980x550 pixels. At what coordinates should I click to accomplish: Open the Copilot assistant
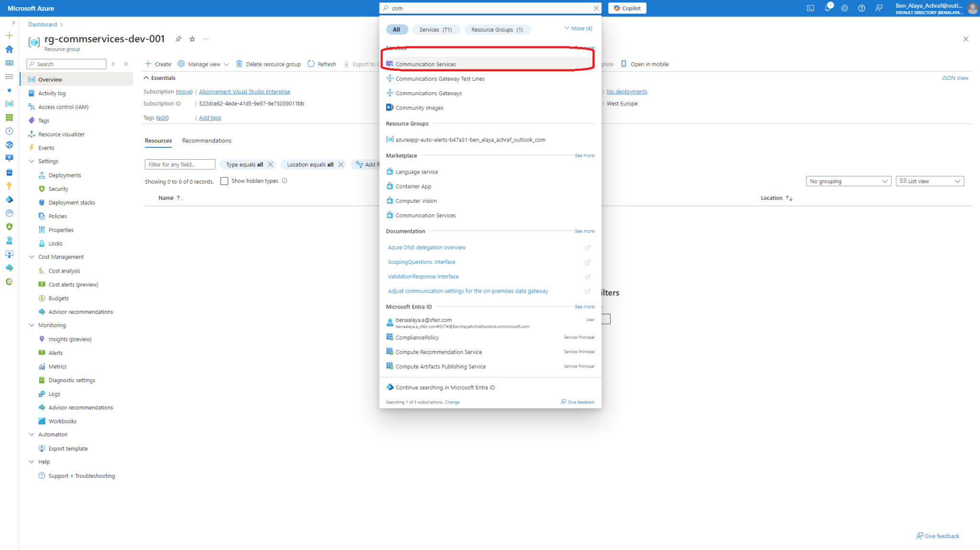[627, 8]
